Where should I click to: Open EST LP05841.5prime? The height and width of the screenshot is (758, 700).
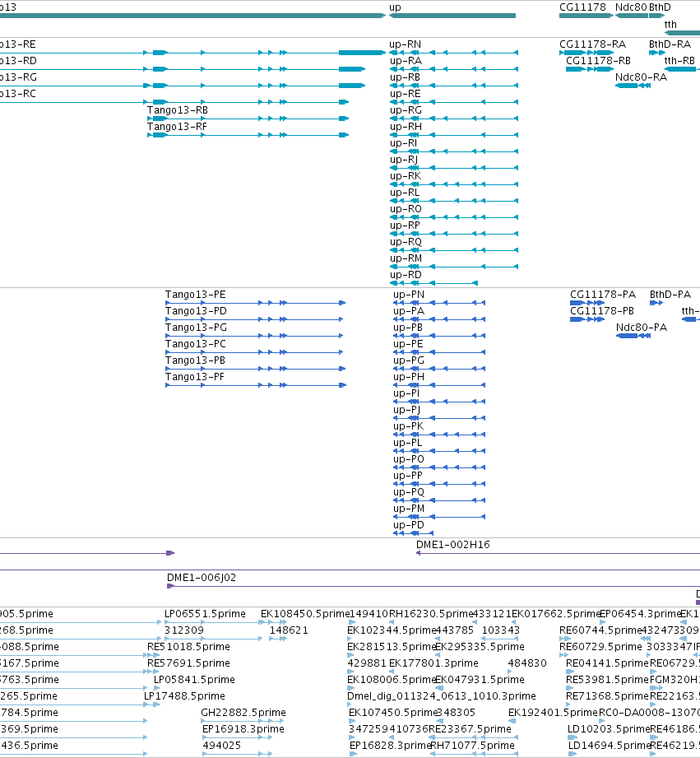[x=194, y=680]
